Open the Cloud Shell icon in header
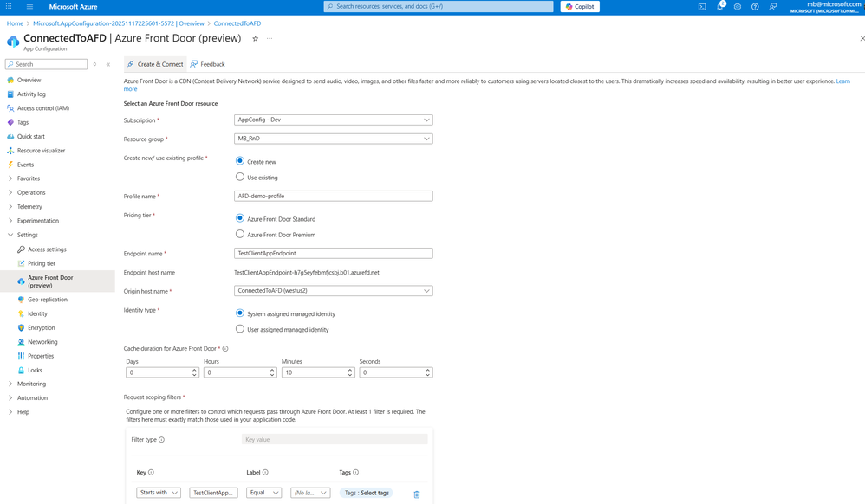Image resolution: width=865 pixels, height=504 pixels. pyautogui.click(x=702, y=7)
